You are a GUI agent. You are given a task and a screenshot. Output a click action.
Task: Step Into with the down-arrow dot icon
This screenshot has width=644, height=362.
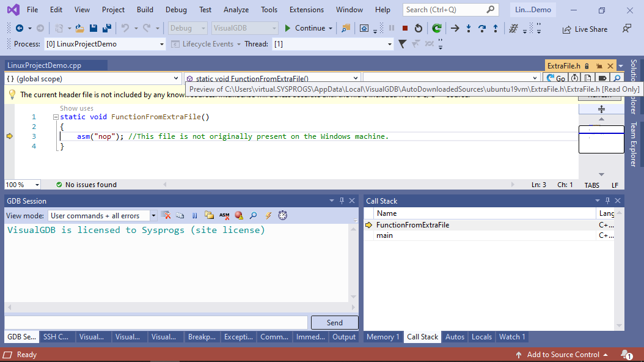[x=468, y=28]
